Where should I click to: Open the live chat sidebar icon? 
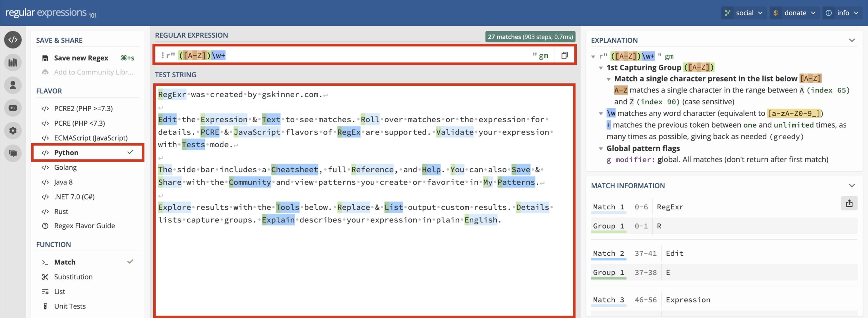click(x=13, y=153)
